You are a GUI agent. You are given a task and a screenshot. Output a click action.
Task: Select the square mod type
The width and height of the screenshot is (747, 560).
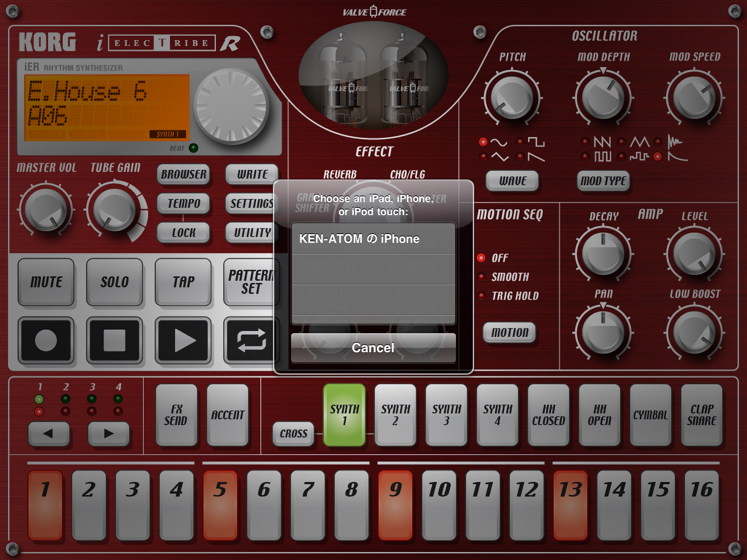[585, 157]
